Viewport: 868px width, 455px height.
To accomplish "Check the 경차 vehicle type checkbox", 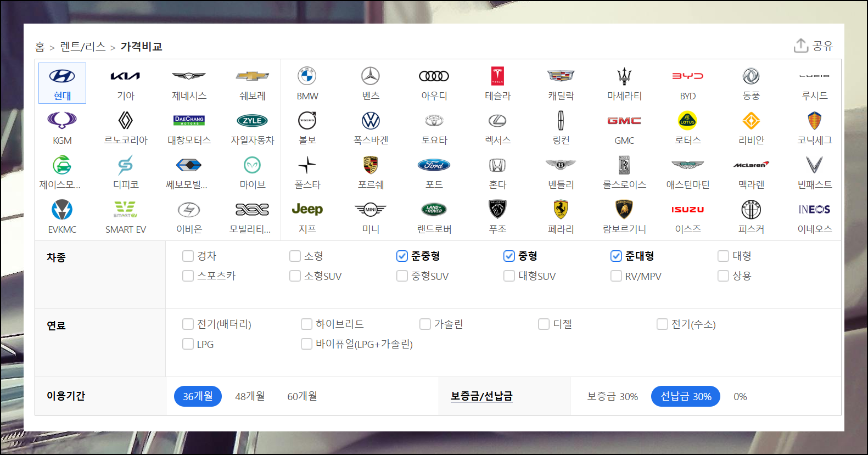I will click(x=188, y=256).
